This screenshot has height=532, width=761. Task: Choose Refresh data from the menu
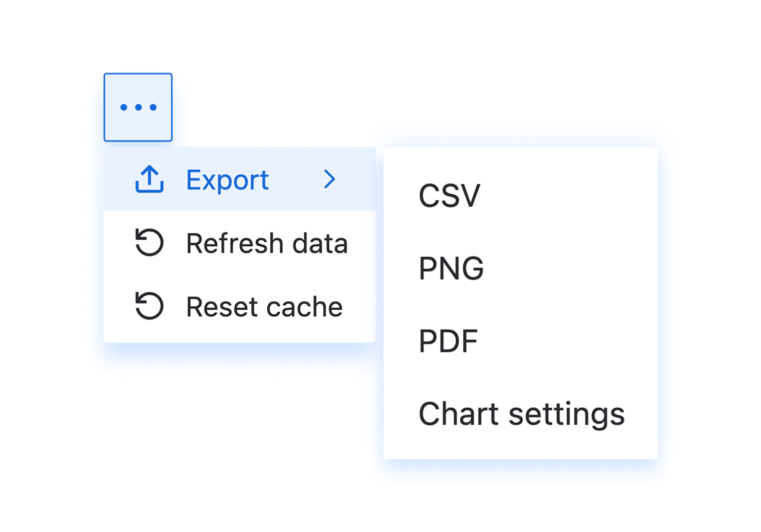(266, 243)
